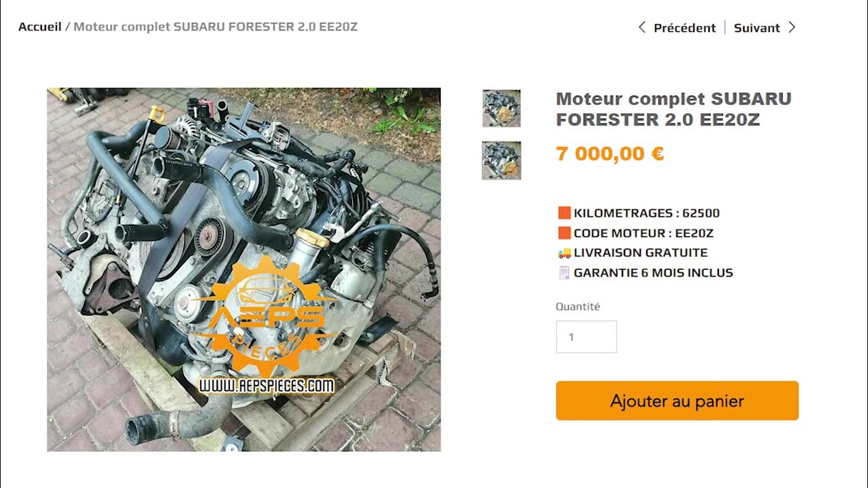Click the Moteur complet SUBARU breadcrumb text
The image size is (868, 488).
[216, 27]
